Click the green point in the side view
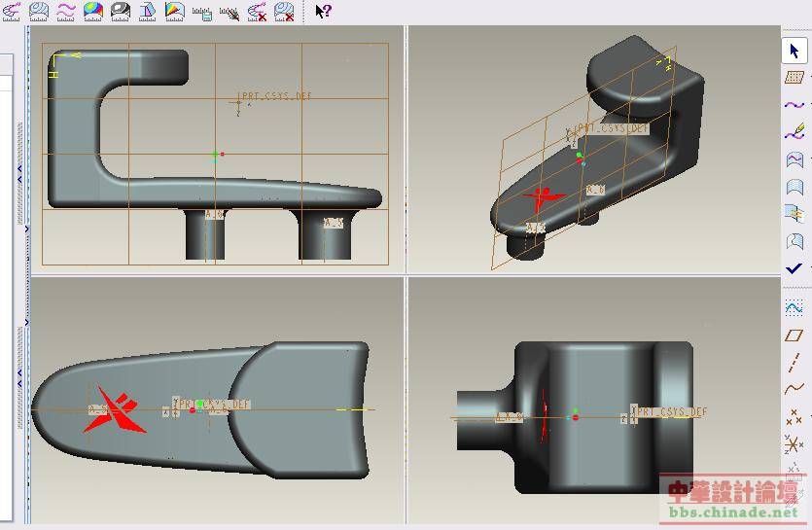Image resolution: width=812 pixels, height=530 pixels. (x=216, y=154)
